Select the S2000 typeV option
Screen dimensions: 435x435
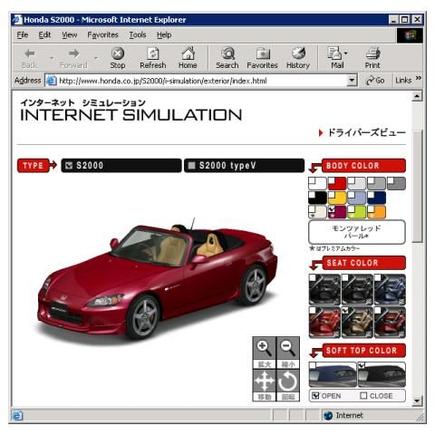pos(244,166)
